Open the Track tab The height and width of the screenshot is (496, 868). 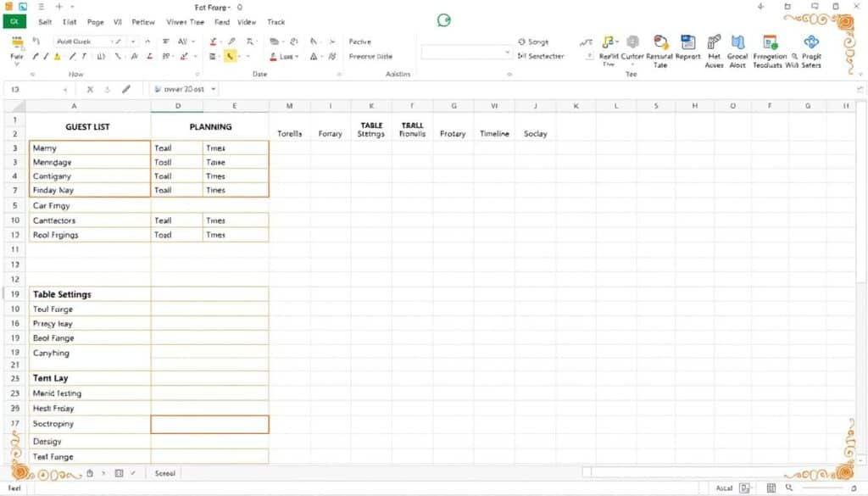[x=275, y=22]
